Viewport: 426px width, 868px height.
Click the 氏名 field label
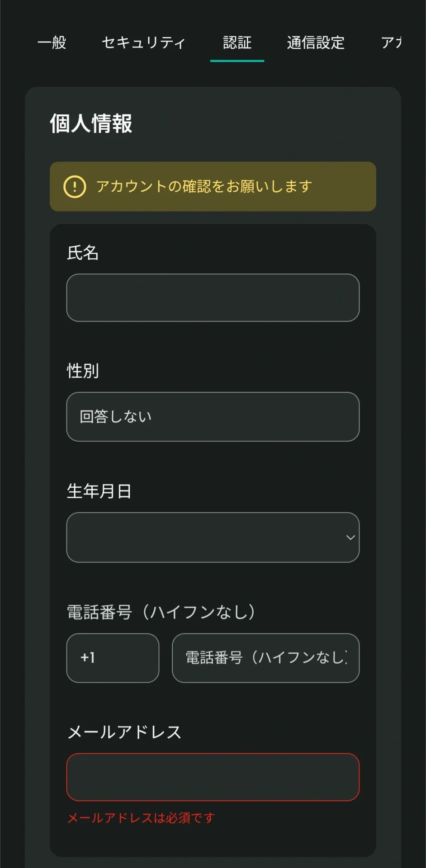pyautogui.click(x=83, y=253)
